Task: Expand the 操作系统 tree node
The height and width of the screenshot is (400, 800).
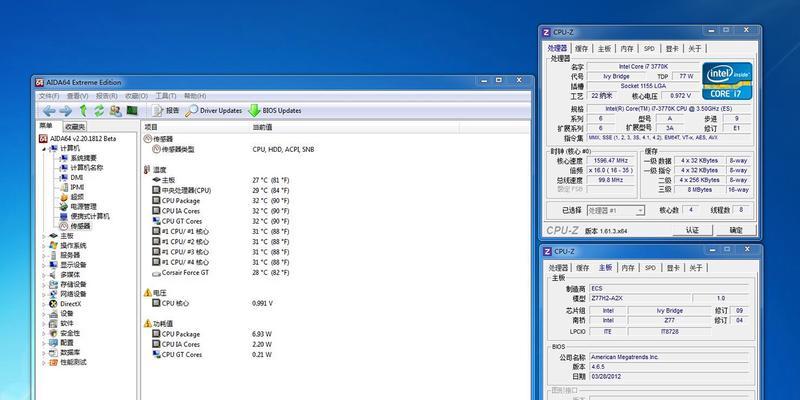Action: click(44, 245)
